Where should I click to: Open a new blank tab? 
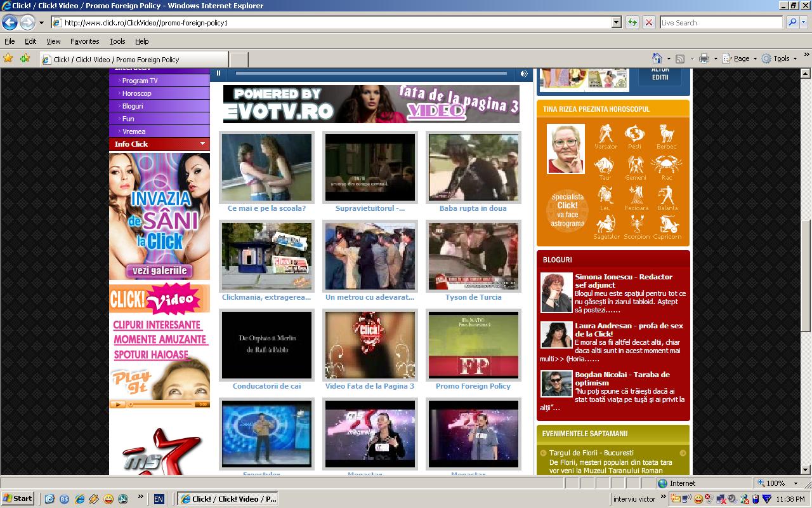point(238,60)
